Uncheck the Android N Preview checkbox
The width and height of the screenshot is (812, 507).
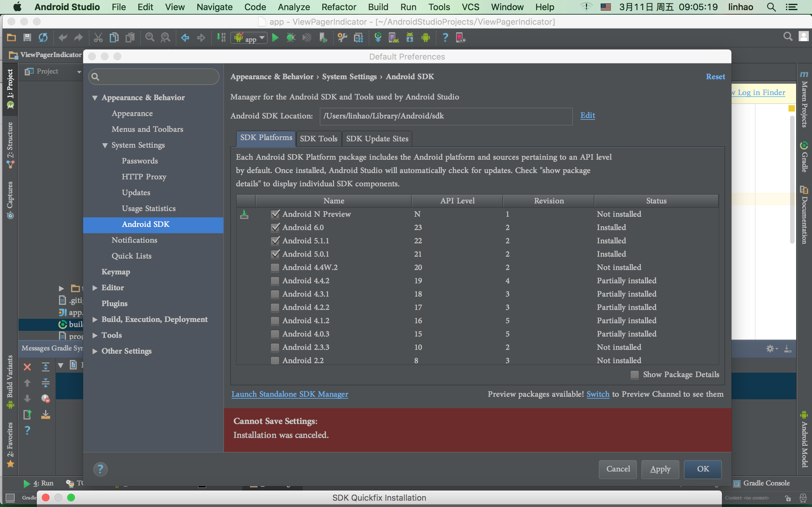tap(275, 214)
